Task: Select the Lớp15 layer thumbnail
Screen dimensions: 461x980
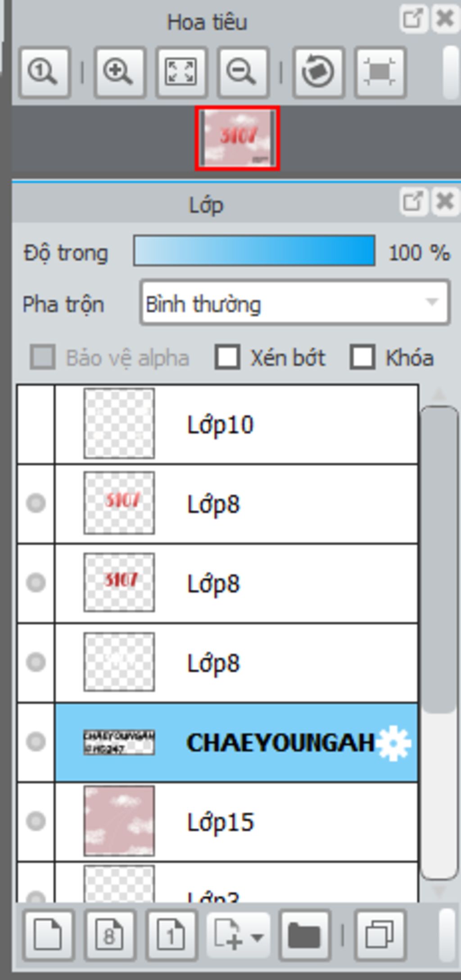Action: coord(119,821)
